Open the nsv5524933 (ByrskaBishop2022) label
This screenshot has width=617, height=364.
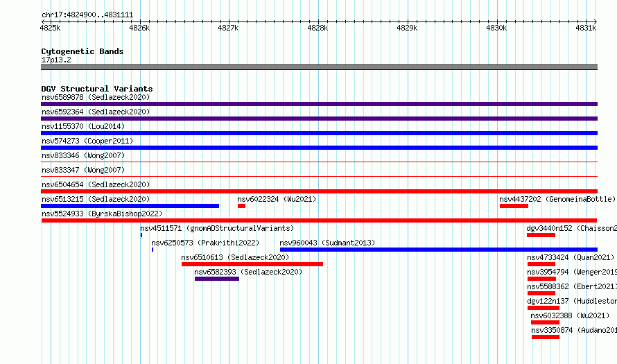[102, 214]
